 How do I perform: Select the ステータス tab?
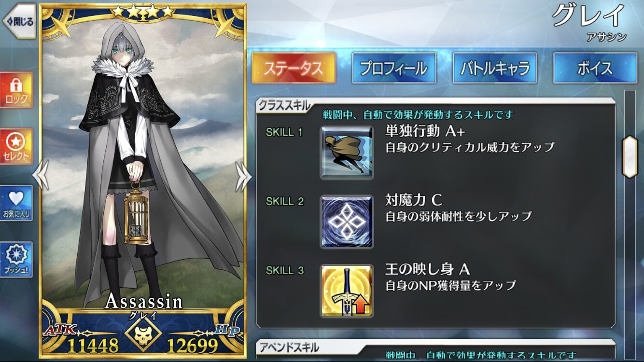[294, 68]
